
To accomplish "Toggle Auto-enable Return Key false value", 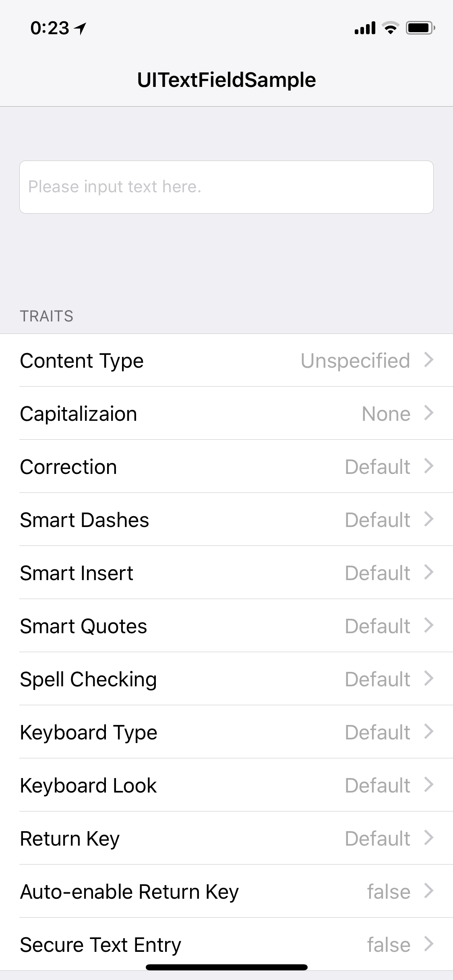I will (389, 891).
